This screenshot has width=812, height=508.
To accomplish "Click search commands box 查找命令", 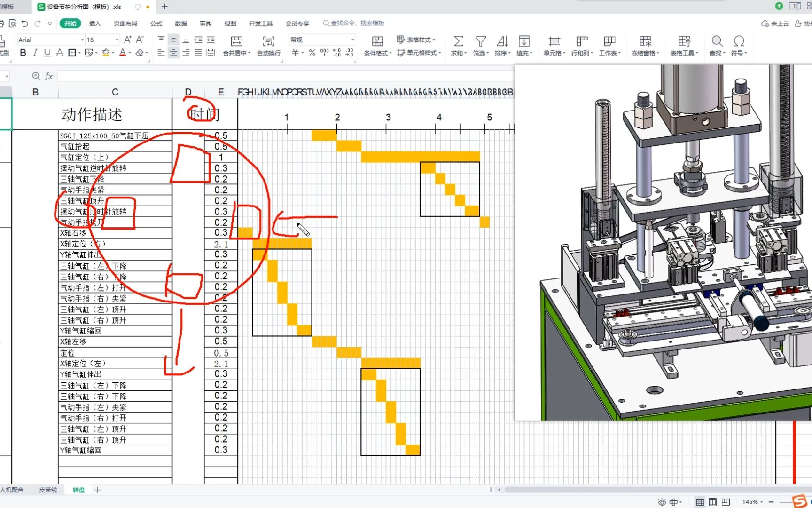I will click(x=354, y=23).
